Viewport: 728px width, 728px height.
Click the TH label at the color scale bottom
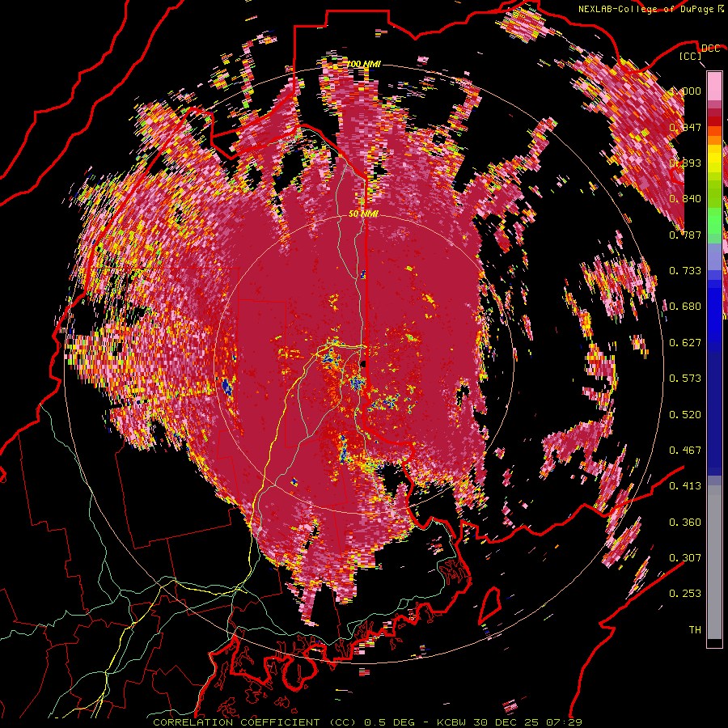pyautogui.click(x=695, y=630)
